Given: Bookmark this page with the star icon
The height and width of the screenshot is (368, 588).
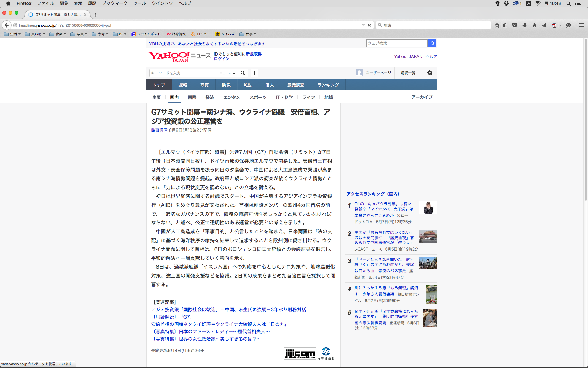Looking at the screenshot, I should (497, 25).
